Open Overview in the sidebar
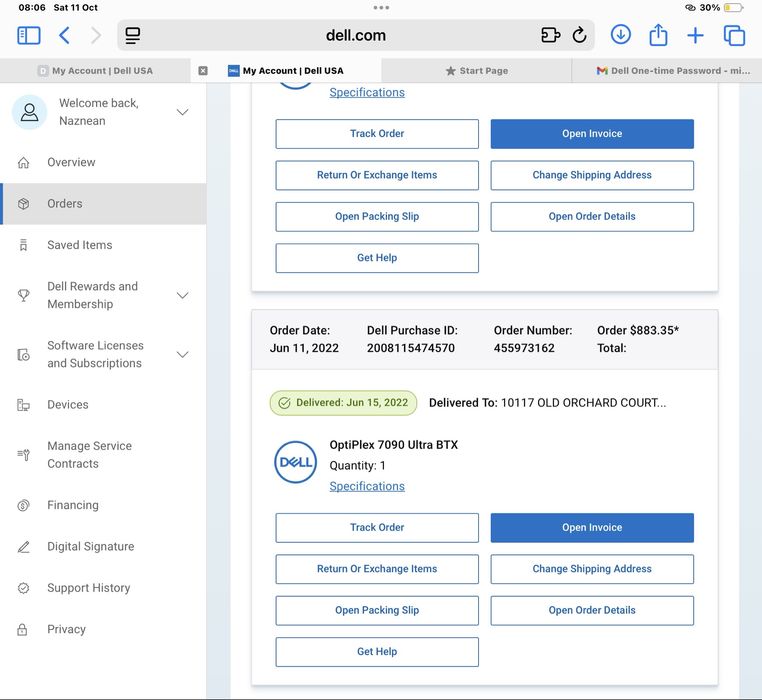Image resolution: width=762 pixels, height=700 pixels. tap(103, 162)
